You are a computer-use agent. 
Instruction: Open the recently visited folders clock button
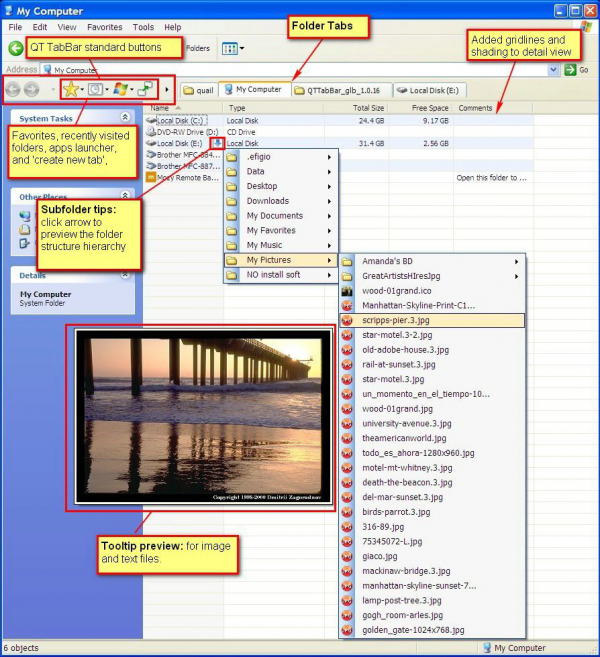96,89
